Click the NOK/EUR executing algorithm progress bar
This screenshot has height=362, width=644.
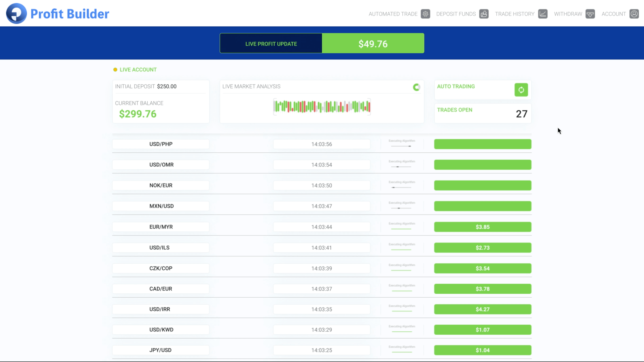coord(401,188)
